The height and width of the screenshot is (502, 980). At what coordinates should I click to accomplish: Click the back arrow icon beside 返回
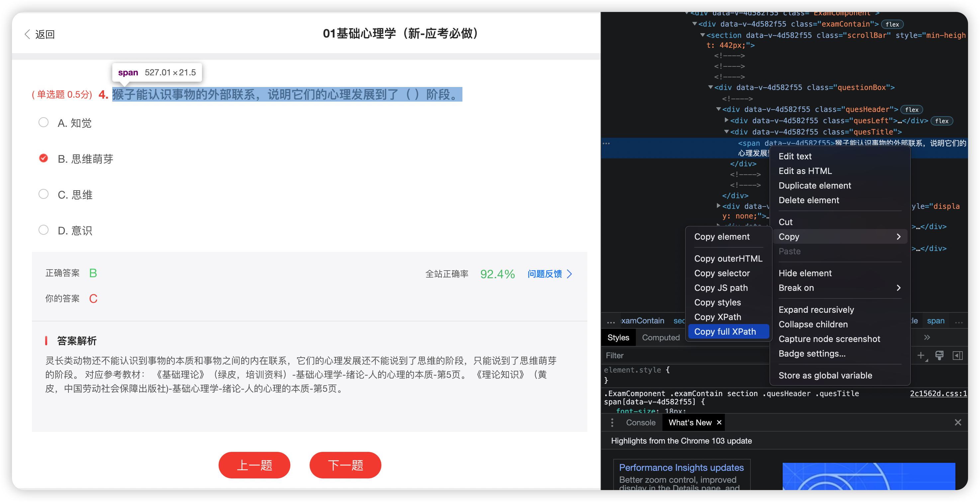(x=27, y=34)
